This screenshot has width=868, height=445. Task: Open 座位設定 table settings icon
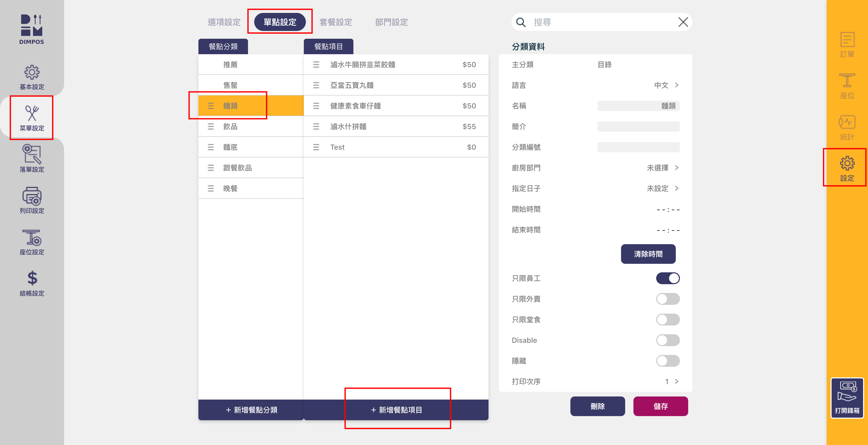tap(32, 238)
